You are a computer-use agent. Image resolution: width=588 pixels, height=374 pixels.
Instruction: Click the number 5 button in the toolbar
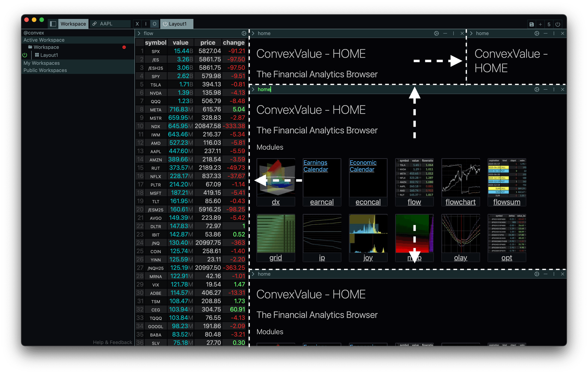click(x=549, y=24)
